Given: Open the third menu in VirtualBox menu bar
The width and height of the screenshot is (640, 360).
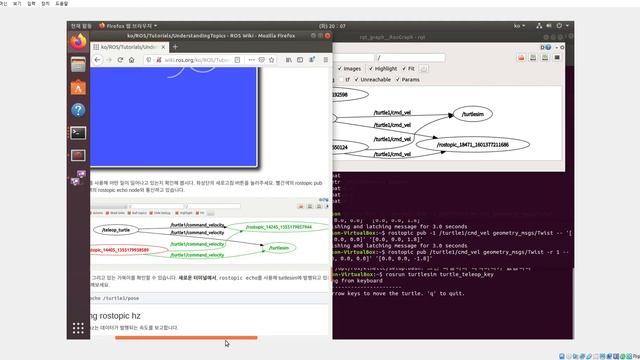Looking at the screenshot, I should [x=31, y=3].
